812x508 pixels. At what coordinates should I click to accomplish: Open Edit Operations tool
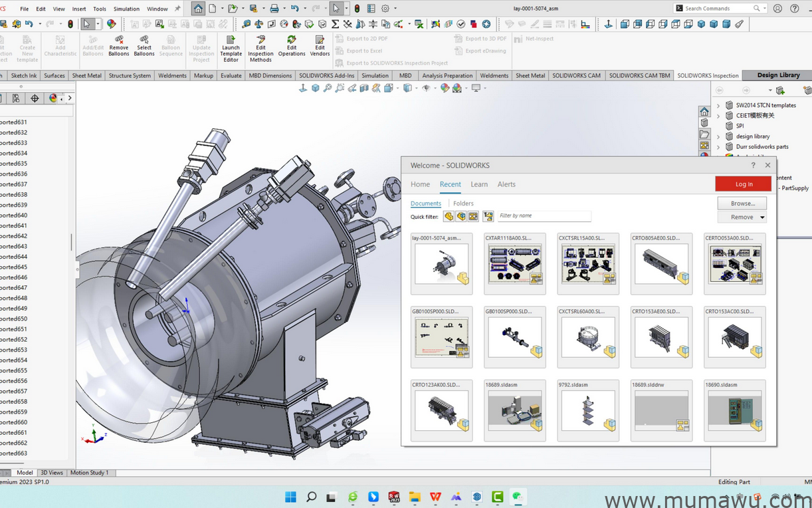[292, 47]
